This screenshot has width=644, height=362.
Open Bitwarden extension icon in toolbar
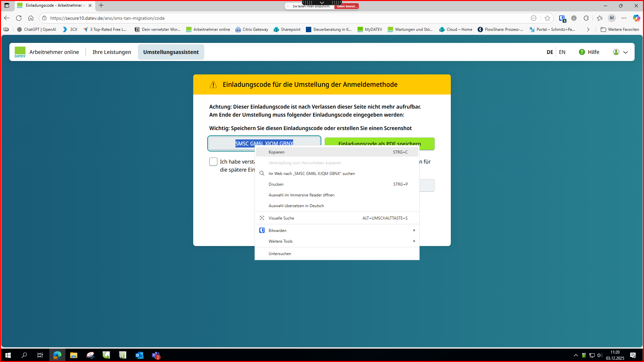point(562,18)
